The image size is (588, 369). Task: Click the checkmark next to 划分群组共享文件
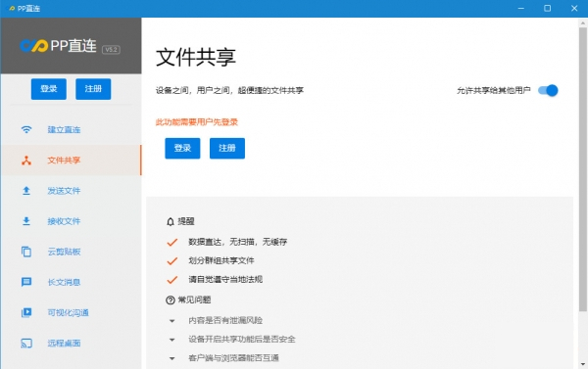click(172, 261)
